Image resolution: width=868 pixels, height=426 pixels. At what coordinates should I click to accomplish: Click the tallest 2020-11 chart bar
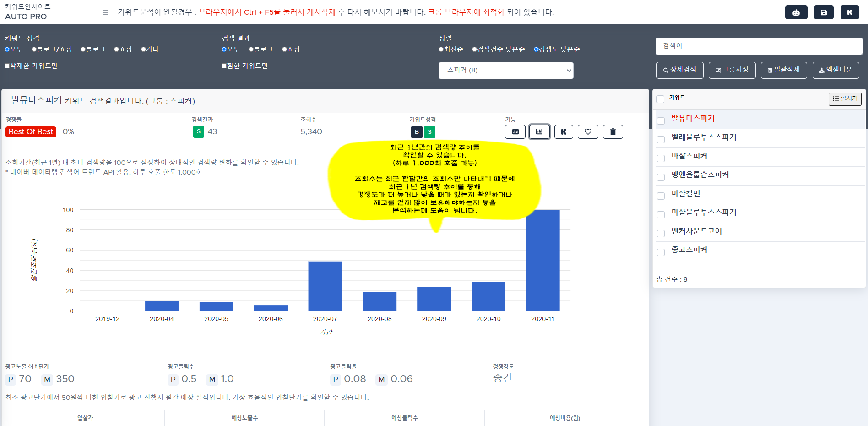click(542, 260)
